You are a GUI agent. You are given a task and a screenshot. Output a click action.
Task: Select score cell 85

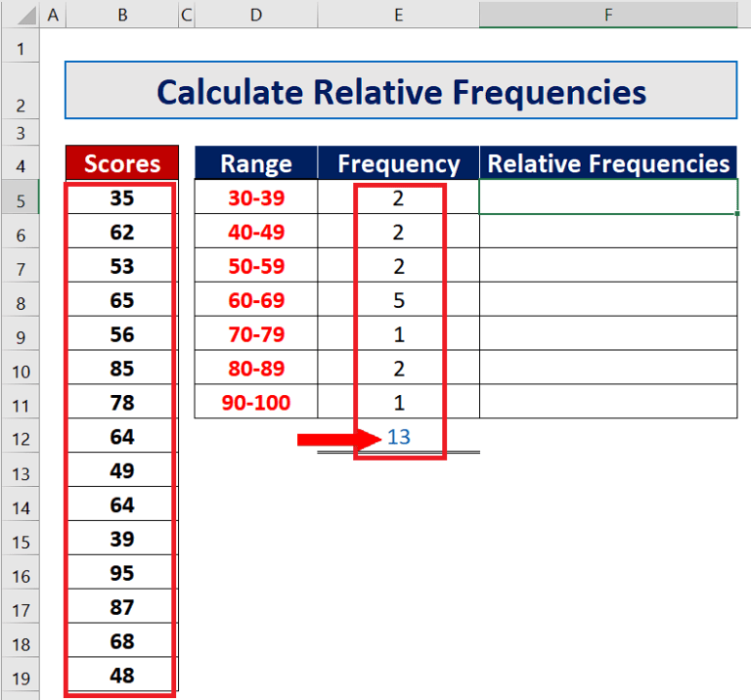[122, 368]
